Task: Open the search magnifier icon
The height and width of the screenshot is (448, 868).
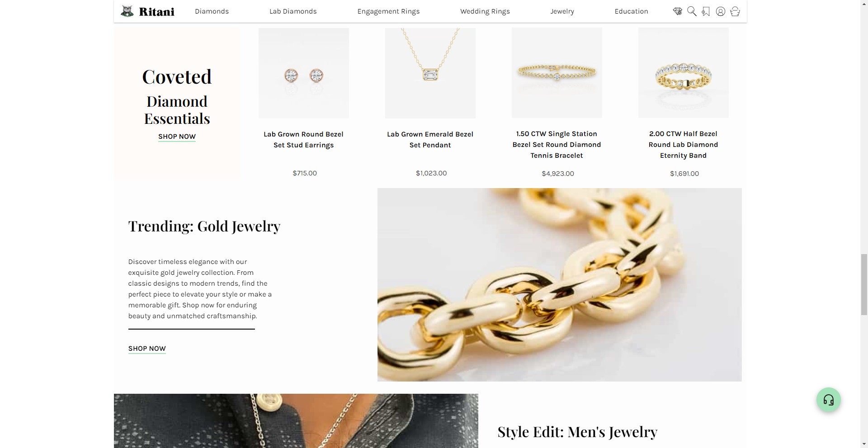Action: pos(692,11)
